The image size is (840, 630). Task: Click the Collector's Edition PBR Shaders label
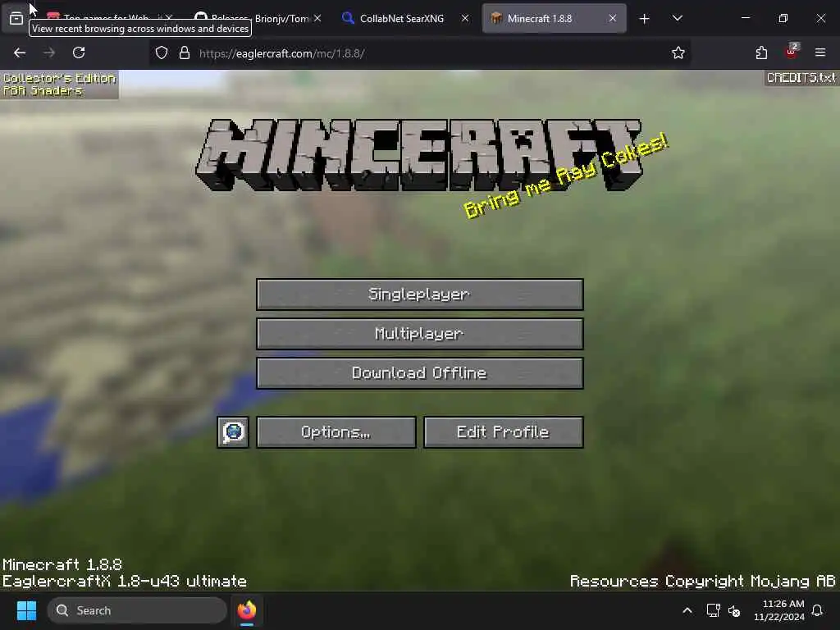click(x=59, y=84)
